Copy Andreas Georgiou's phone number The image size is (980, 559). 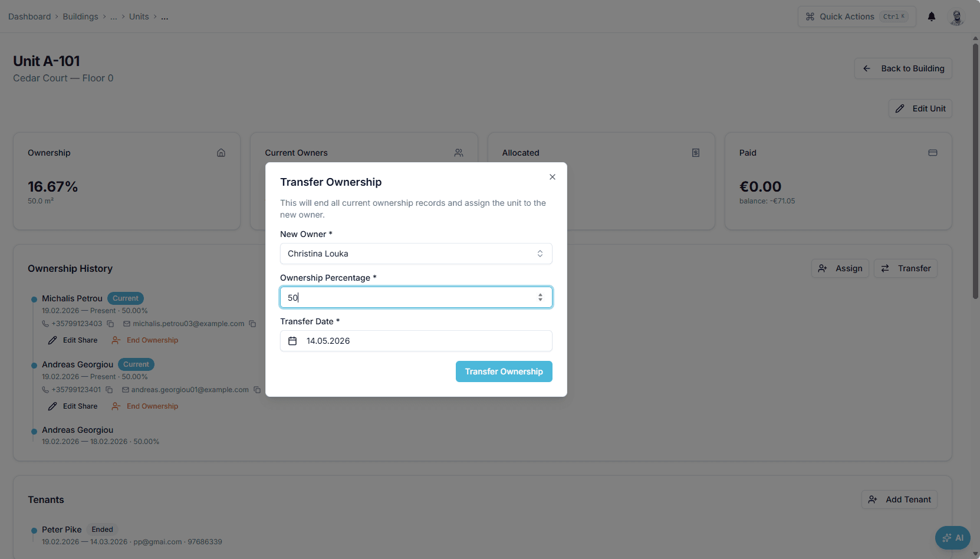[x=109, y=390]
